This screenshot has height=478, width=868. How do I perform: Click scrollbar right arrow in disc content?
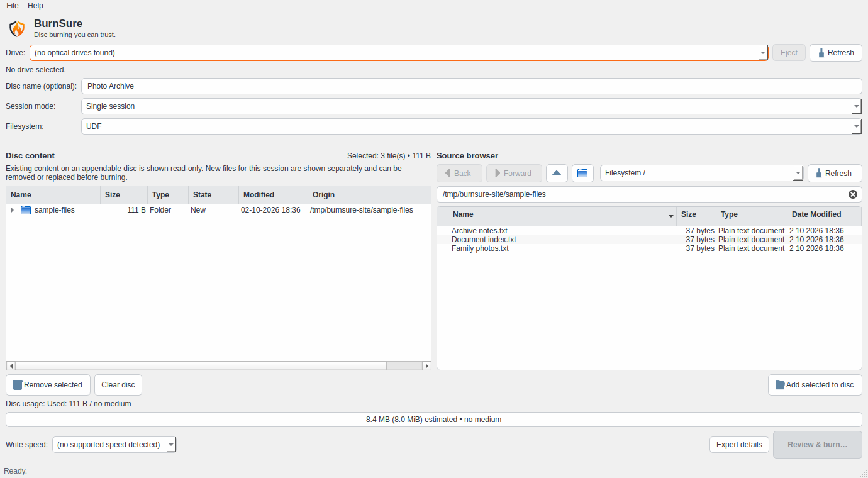pyautogui.click(x=426, y=366)
